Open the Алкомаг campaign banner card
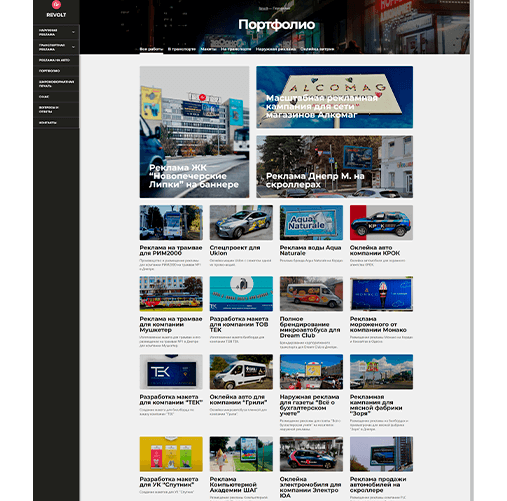The height and width of the screenshot is (501, 507). pos(334,97)
